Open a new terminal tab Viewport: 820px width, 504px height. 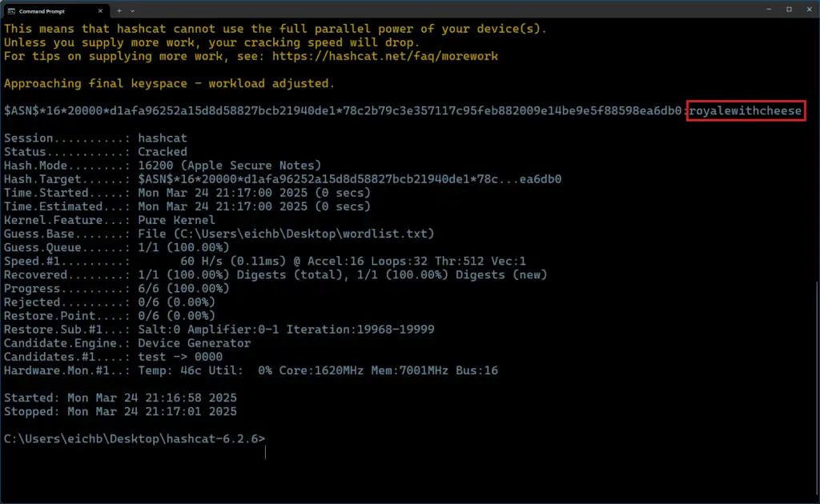point(119,11)
